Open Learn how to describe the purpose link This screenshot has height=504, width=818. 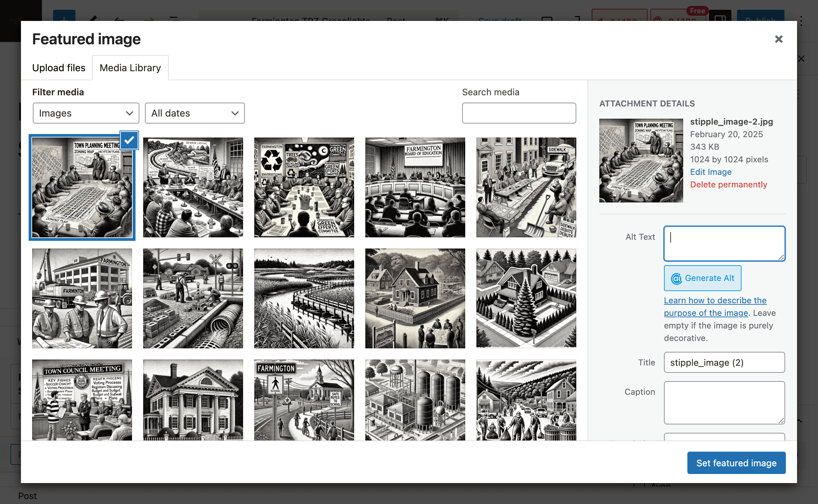coord(715,307)
